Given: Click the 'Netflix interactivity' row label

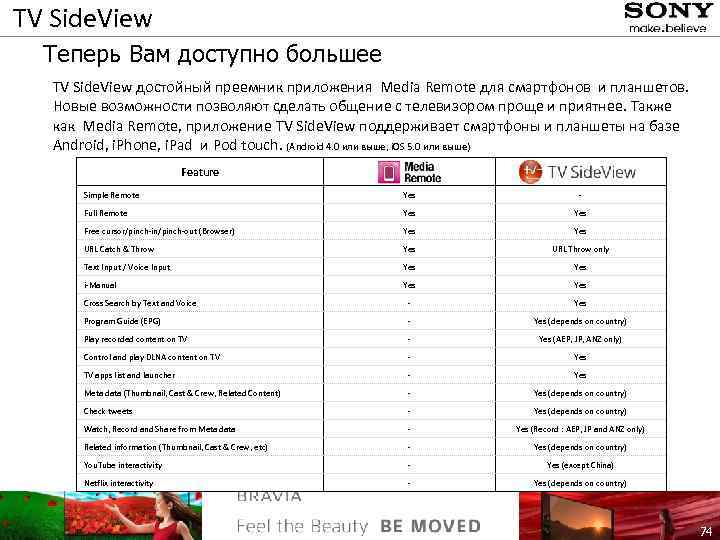Looking at the screenshot, I should coord(118,483).
